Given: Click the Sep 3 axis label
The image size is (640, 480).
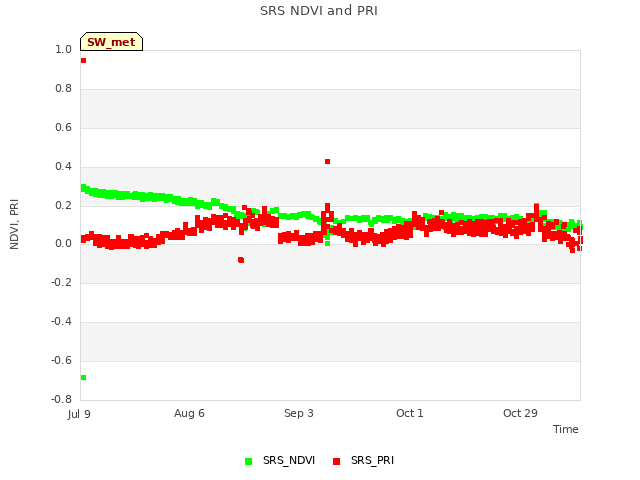Looking at the screenshot, I should pos(299,413).
